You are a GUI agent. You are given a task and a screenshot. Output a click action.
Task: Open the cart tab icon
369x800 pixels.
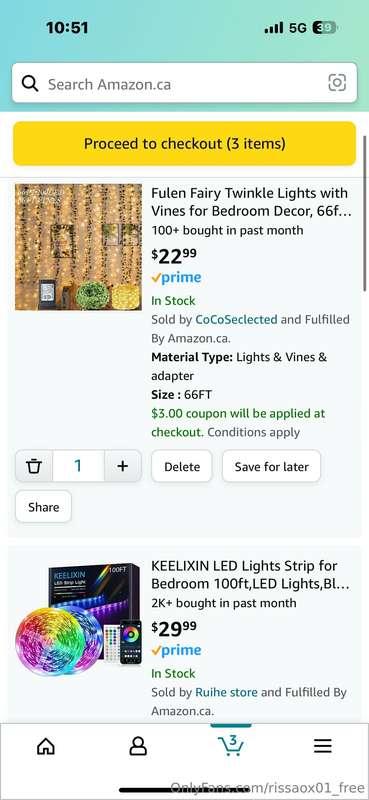click(x=231, y=745)
